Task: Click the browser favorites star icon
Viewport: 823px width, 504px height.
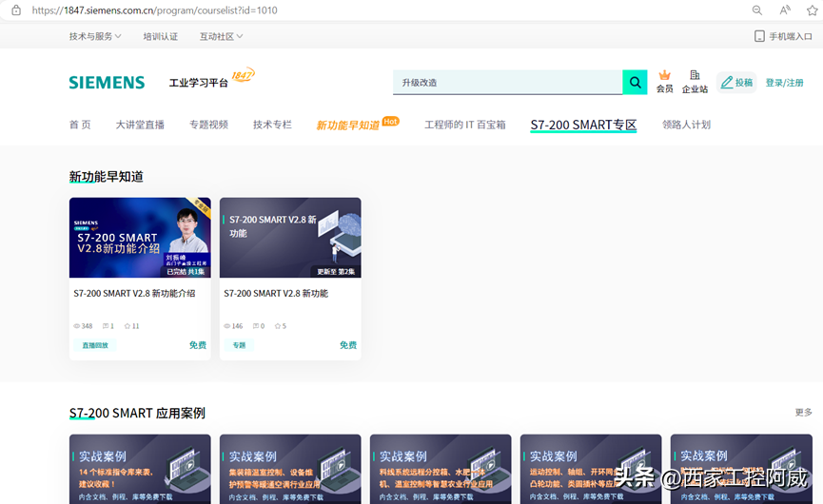Action: [812, 10]
